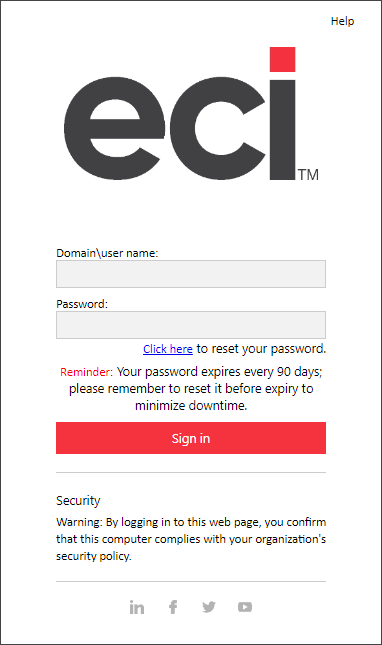Click the Password label text
Viewport: 382px width, 645px height.
pyautogui.click(x=82, y=304)
